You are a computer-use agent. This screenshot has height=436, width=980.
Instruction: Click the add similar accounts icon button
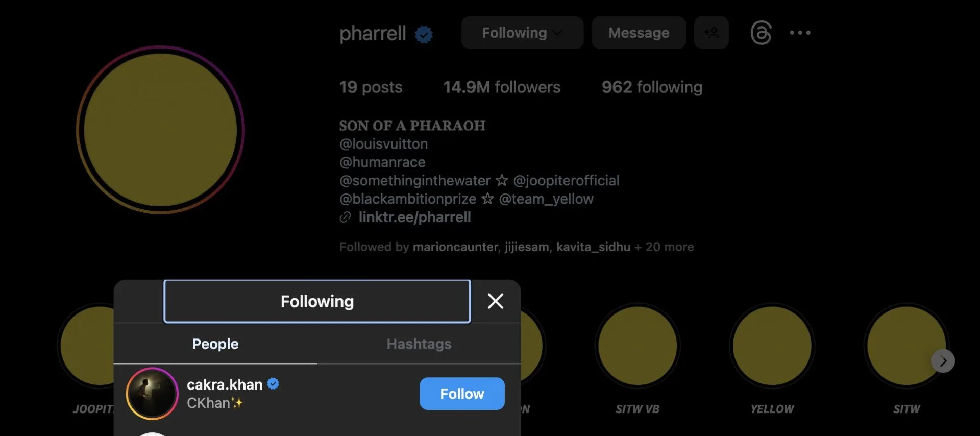711,33
